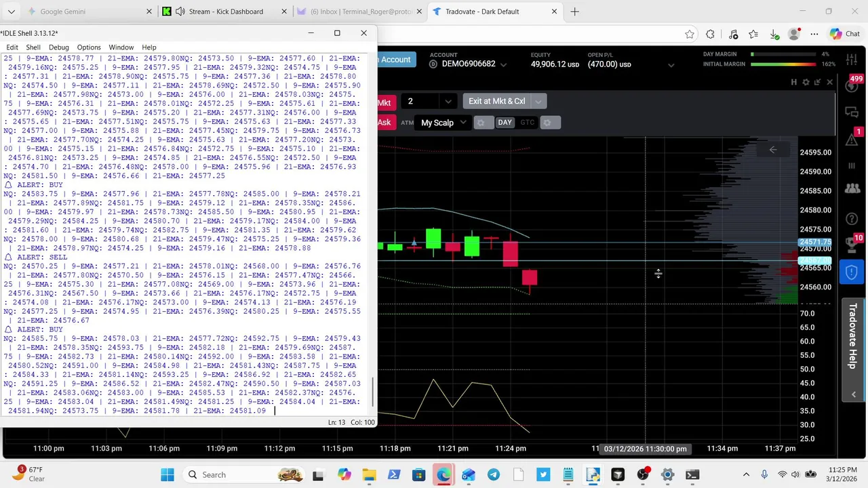The image size is (868, 488).
Task: Open browser profile avatar
Action: click(x=794, y=34)
